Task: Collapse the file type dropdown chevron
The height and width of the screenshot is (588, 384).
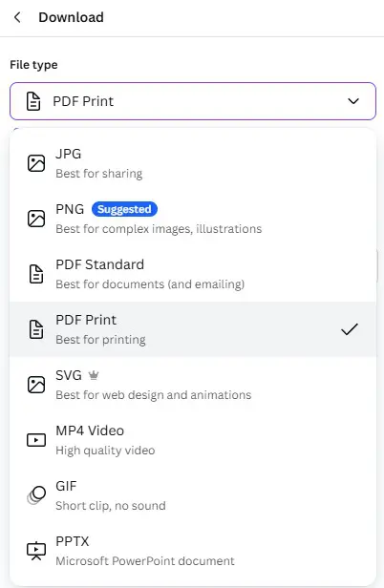Action: (353, 101)
